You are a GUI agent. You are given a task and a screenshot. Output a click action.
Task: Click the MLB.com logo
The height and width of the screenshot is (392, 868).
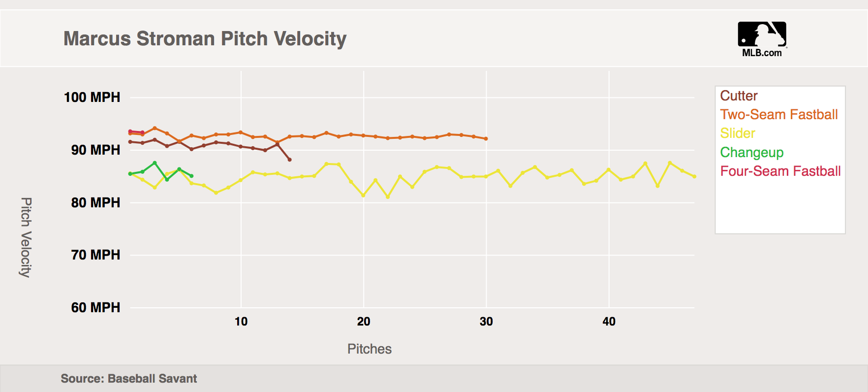coord(762,39)
